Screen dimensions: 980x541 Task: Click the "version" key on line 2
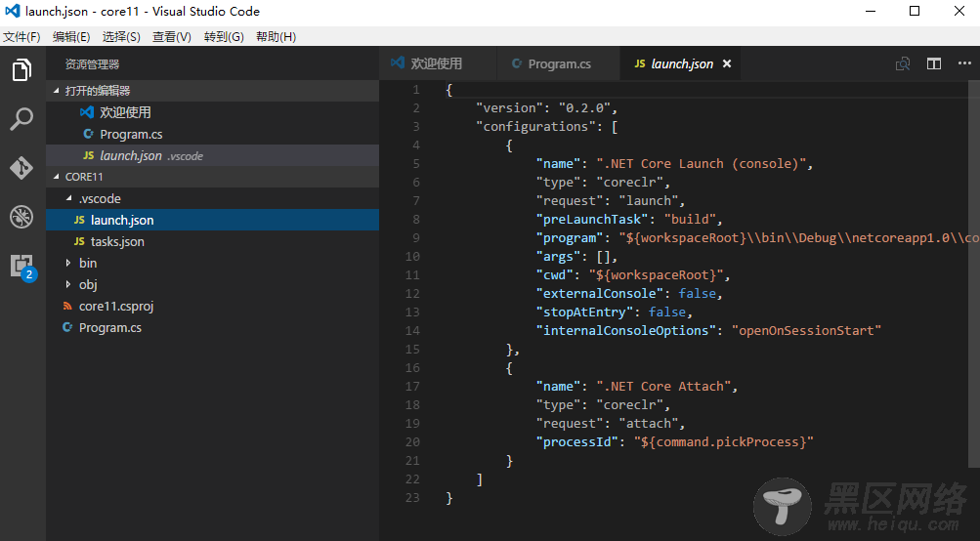click(509, 108)
